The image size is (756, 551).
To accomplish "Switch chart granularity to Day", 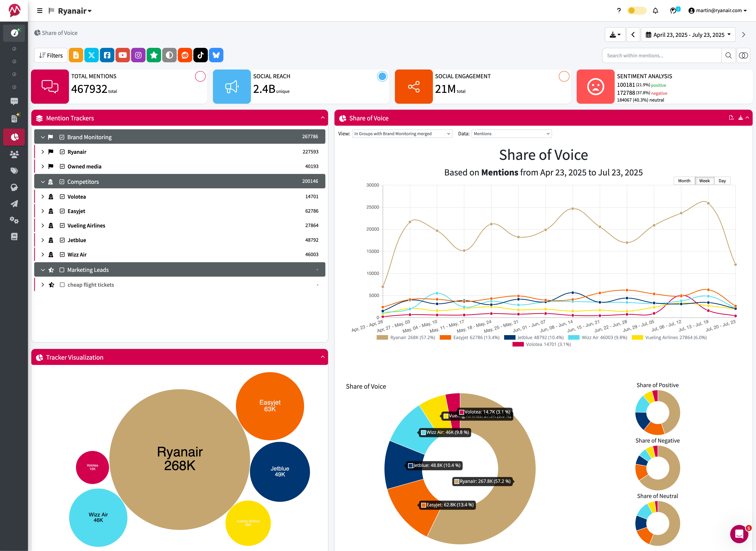I will click(722, 181).
